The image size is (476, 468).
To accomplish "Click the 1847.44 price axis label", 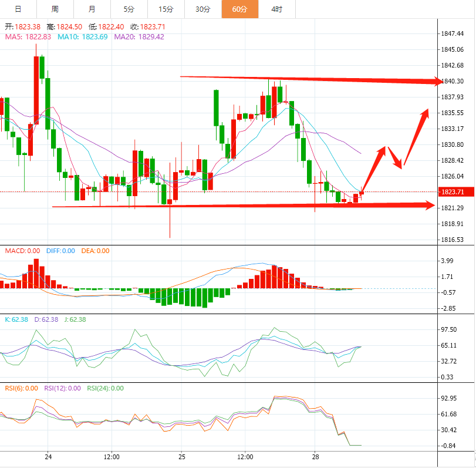I will coord(453,33).
